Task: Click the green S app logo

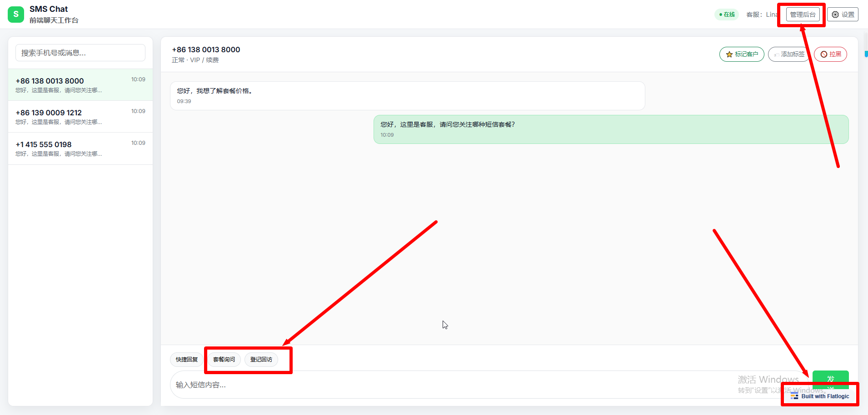Action: tap(16, 15)
